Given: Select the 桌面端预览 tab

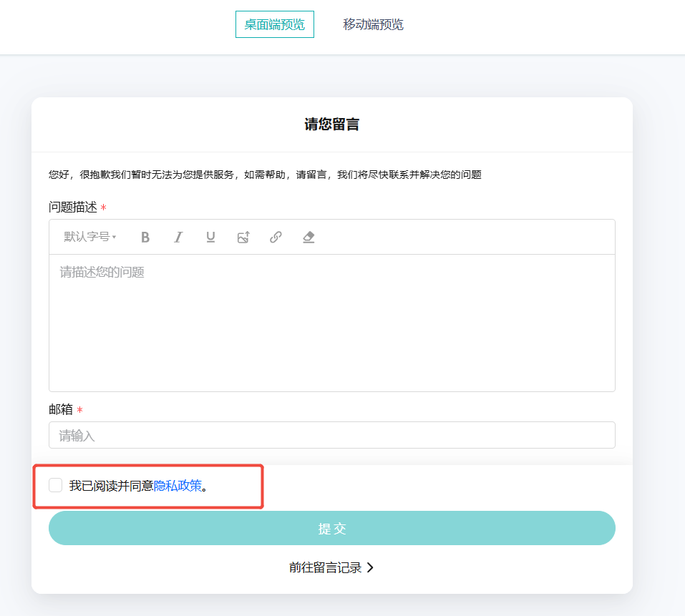Looking at the screenshot, I should pos(274,24).
